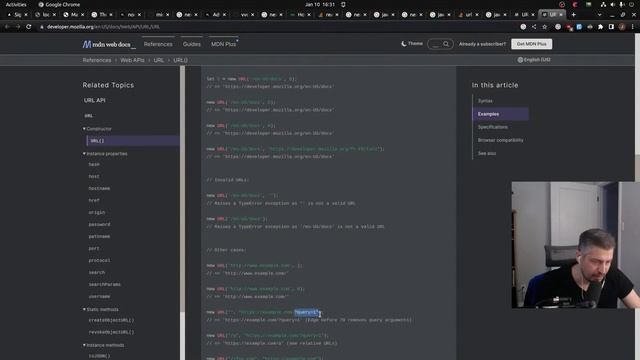Open Activities overview
This screenshot has width=640, height=360.
[16, 4]
